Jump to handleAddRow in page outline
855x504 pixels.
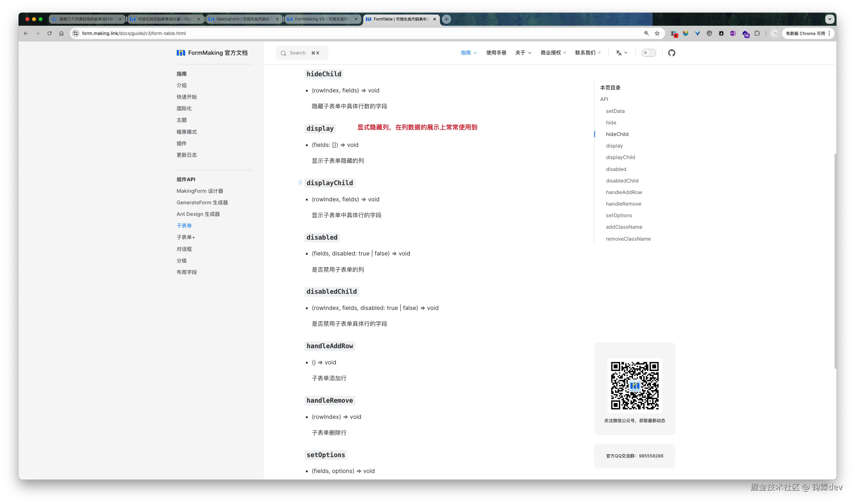(x=623, y=192)
